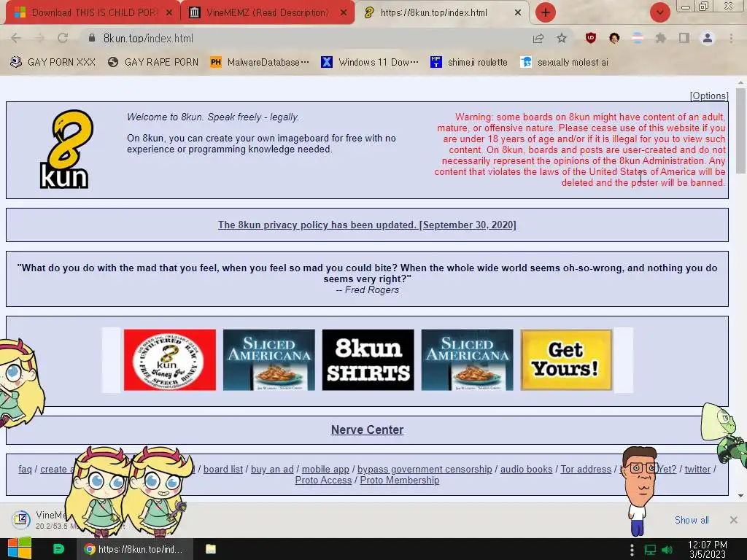Select the Chrome 8kun taskbar button
This screenshot has height=560, width=747.
(x=134, y=549)
